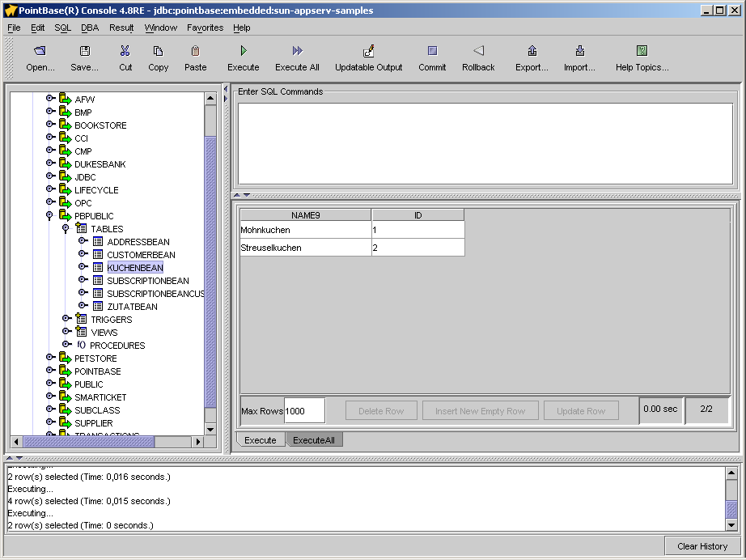Expand the CUSTOMERBEAN table node

(83, 253)
